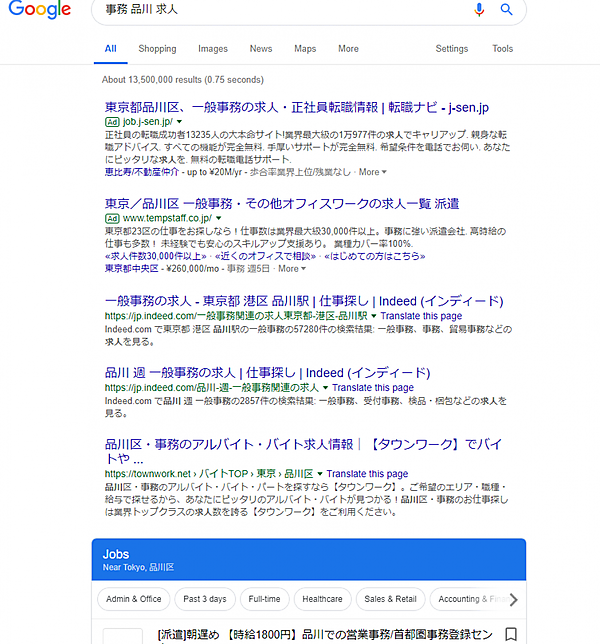Expand More under the j-sen.jp ad
The image size is (600, 644).
pos(373,172)
